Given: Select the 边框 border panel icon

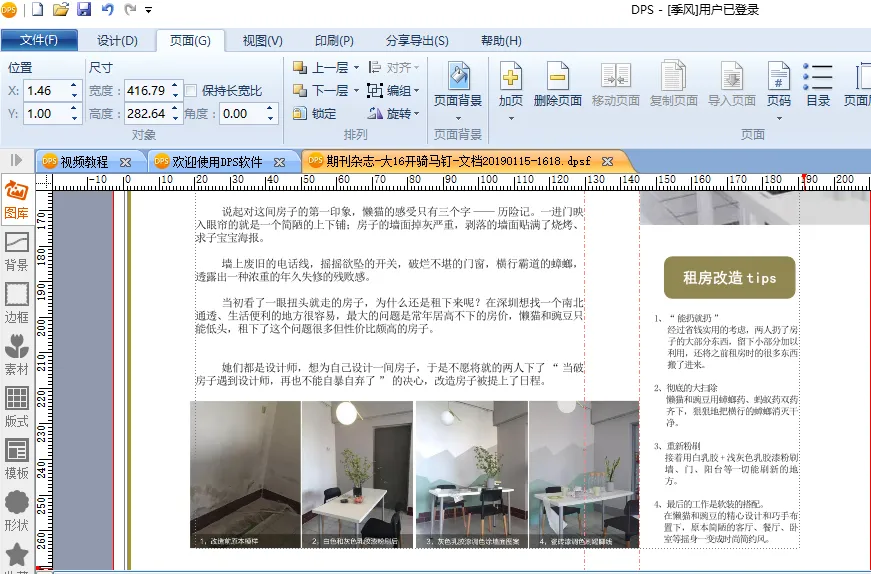Looking at the screenshot, I should (16, 302).
